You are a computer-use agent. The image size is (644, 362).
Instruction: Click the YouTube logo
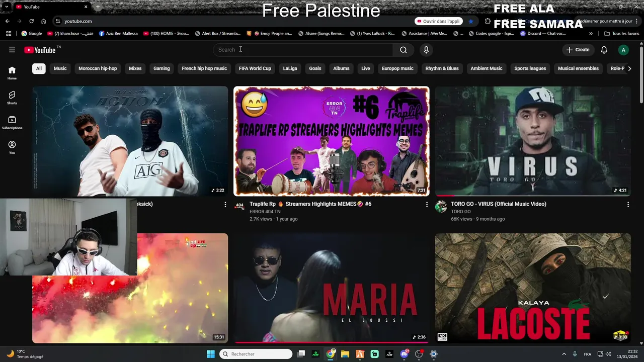click(x=40, y=50)
